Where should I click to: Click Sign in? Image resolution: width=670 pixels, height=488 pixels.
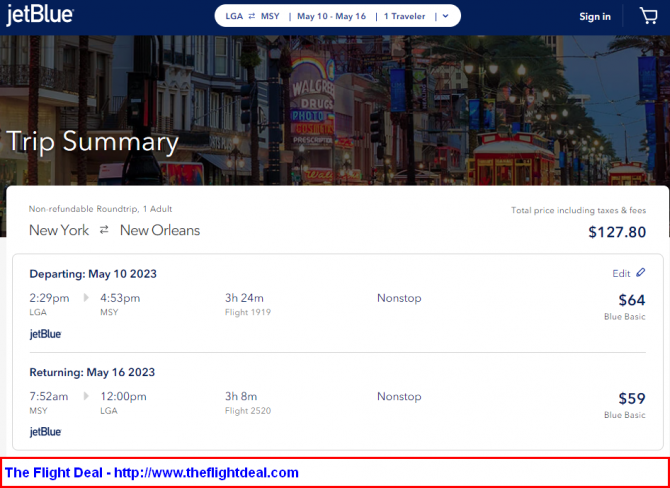point(595,17)
